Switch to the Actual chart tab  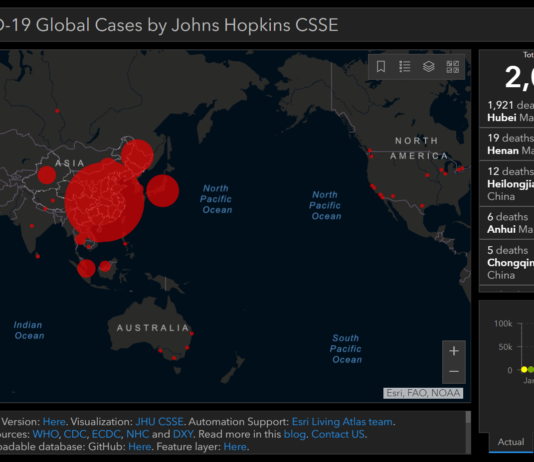pos(511,442)
